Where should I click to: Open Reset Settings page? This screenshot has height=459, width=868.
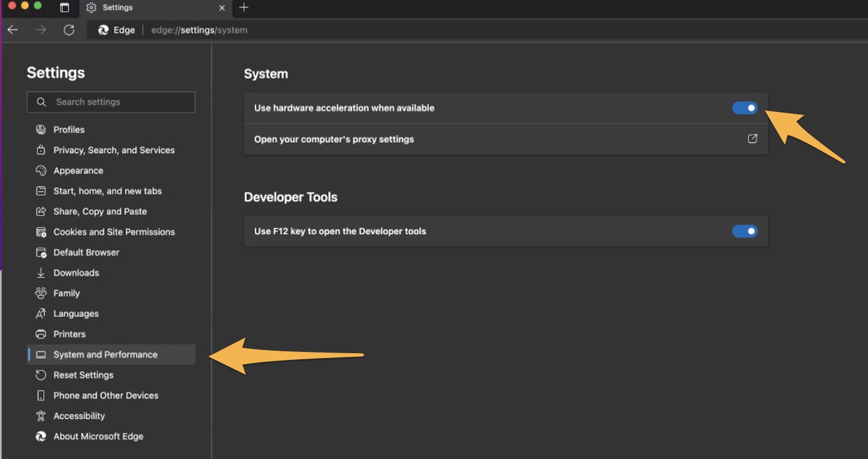coord(111,375)
